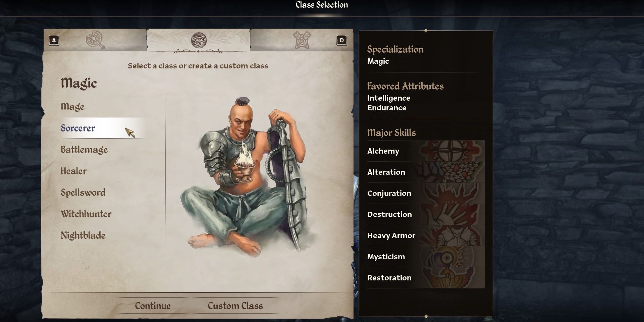Click the Heavy Armor skill row
Viewport: 644px width, 322px height.
[426, 235]
